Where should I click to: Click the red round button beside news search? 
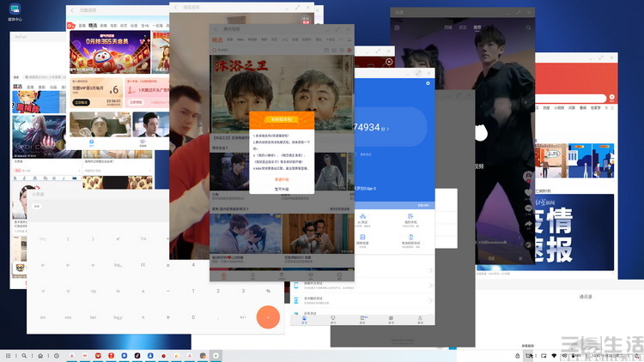point(611,98)
